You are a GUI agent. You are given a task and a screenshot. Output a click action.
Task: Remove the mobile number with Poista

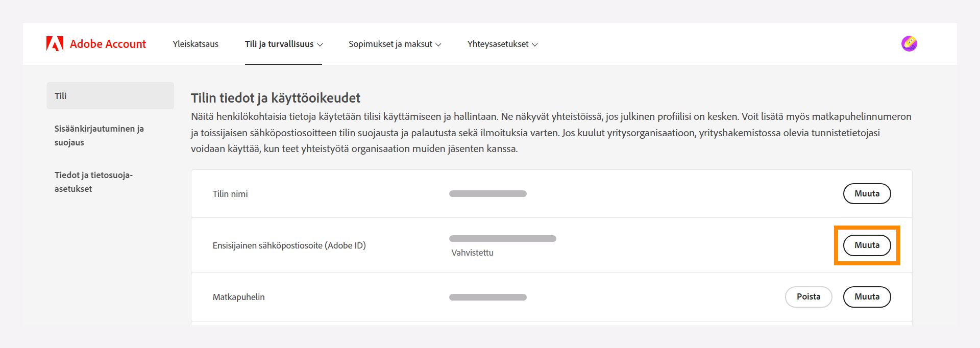pyautogui.click(x=808, y=296)
